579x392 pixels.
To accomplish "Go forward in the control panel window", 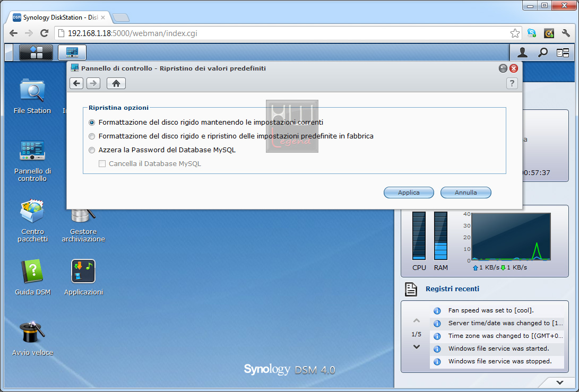I will coord(93,83).
